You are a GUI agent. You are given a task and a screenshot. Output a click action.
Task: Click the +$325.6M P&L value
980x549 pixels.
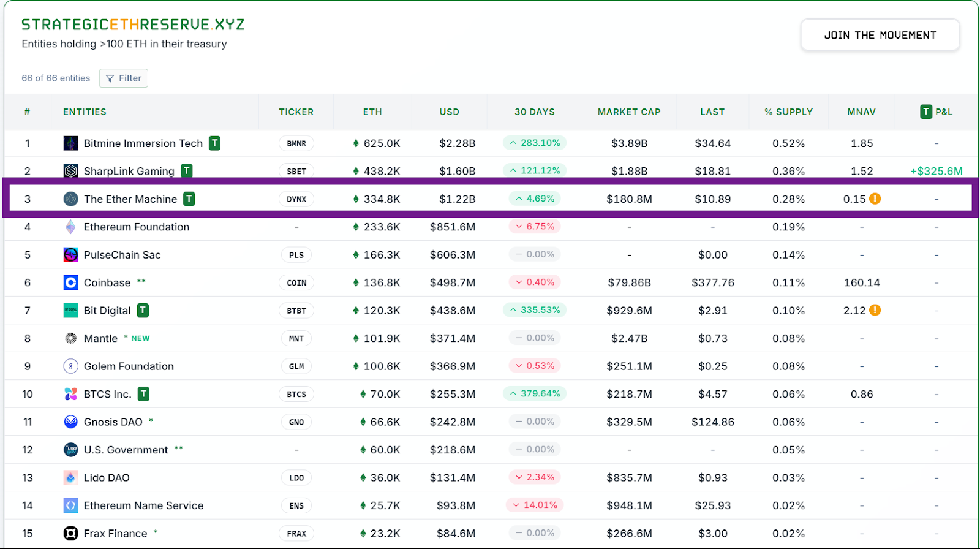point(937,172)
